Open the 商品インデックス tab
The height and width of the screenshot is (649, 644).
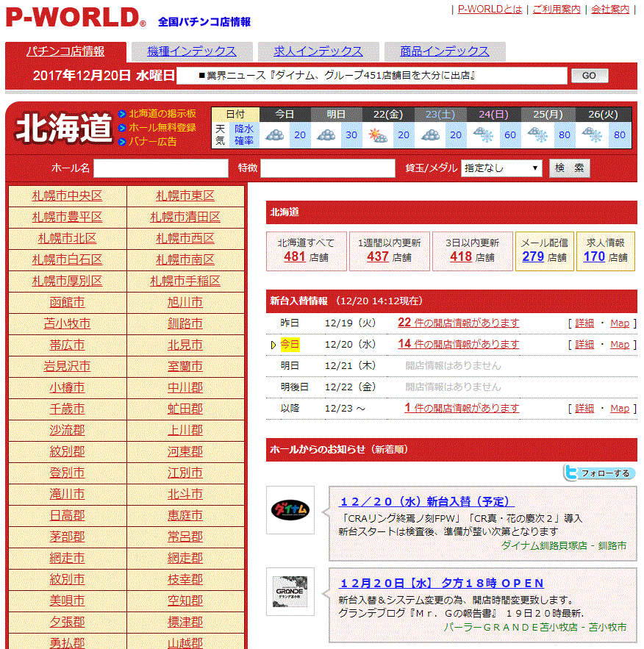tap(444, 51)
